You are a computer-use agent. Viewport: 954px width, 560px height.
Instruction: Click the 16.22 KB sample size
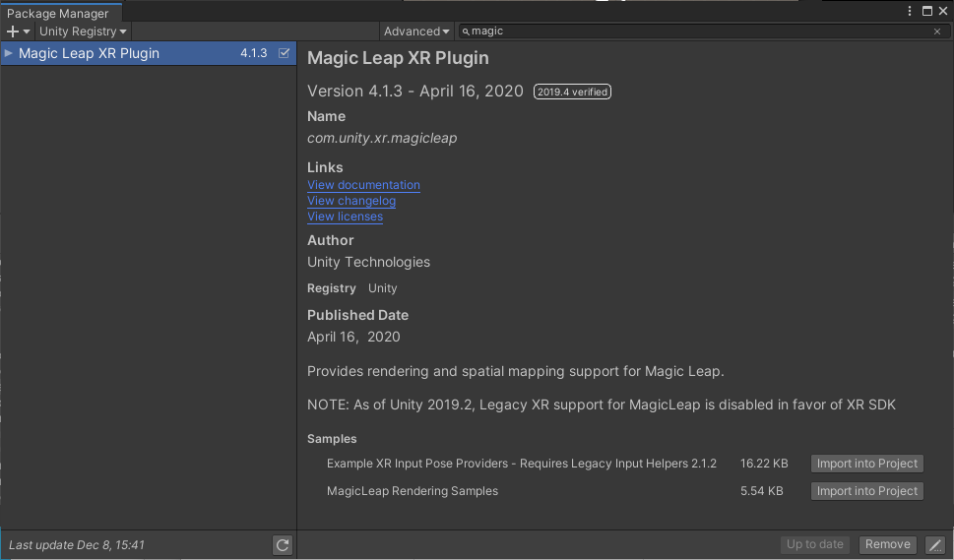[764, 464]
